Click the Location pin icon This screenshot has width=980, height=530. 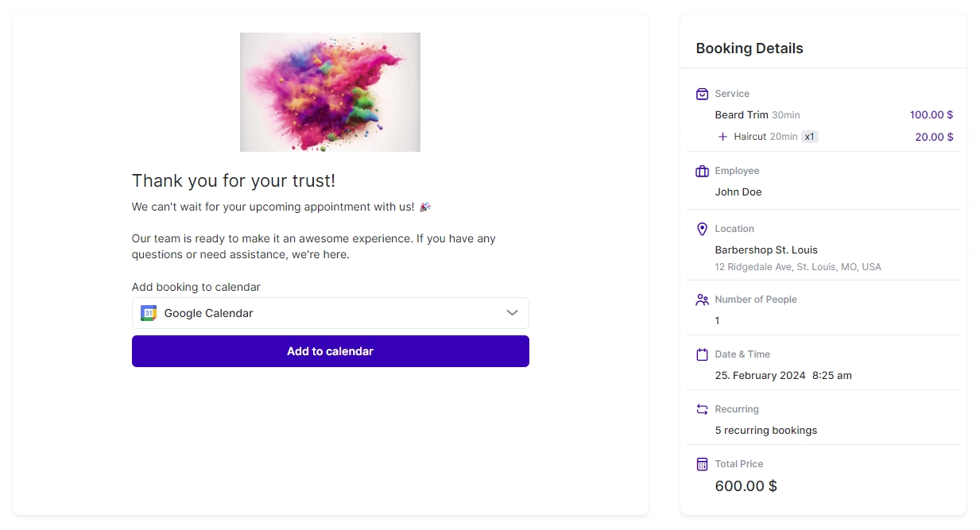pos(702,229)
